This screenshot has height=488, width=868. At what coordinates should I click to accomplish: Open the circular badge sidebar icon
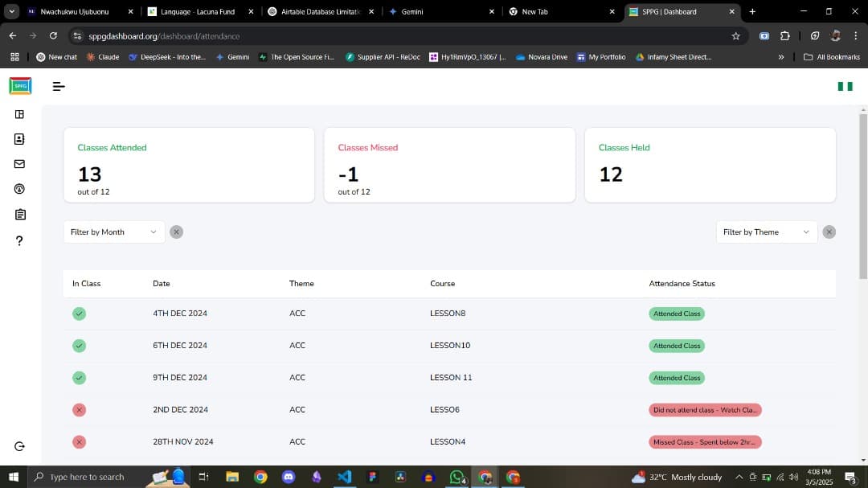pos(19,189)
